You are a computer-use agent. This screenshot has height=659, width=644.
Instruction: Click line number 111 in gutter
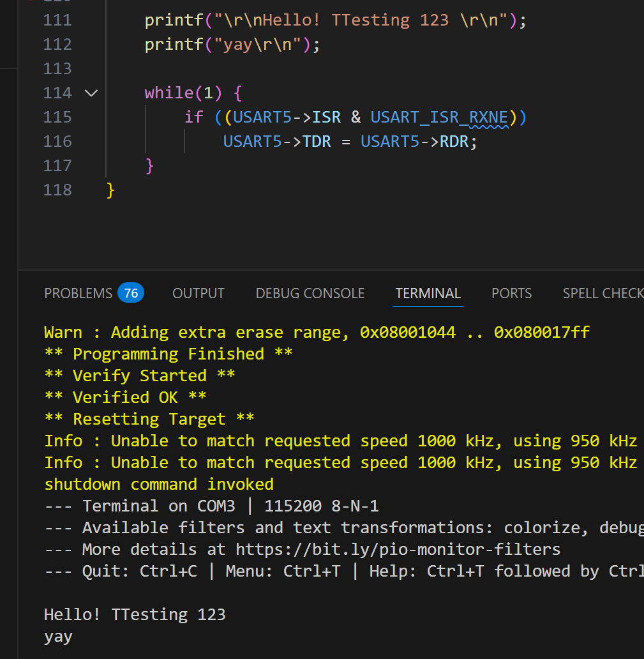tap(57, 20)
